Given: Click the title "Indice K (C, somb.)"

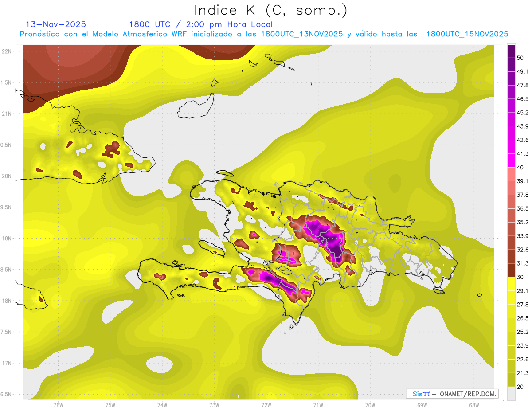Looking at the screenshot, I should [x=271, y=10].
